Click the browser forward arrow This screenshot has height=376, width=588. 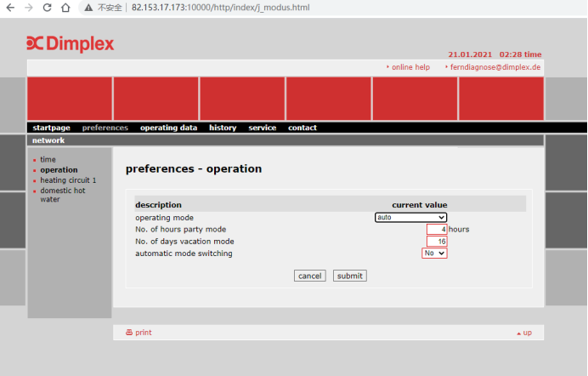pos(30,8)
